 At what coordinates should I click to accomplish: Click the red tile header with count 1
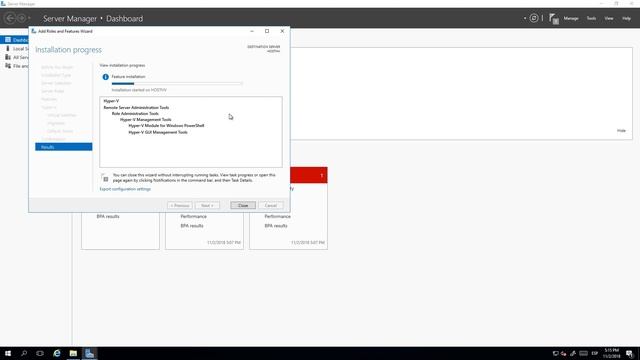click(309, 175)
